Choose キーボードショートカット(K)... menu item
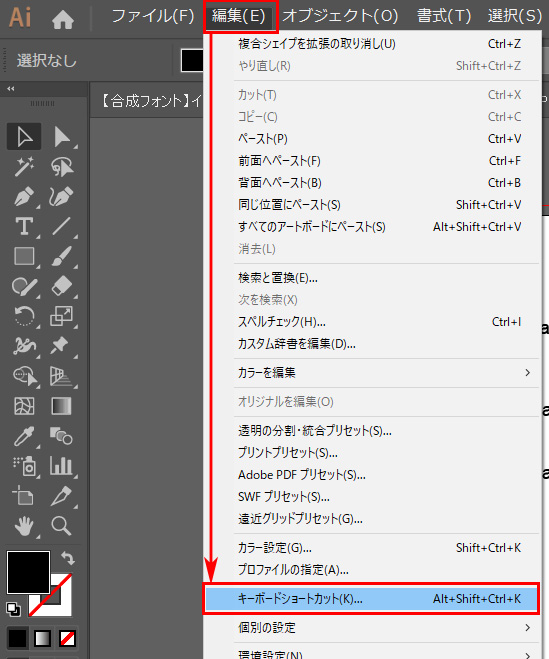The height and width of the screenshot is (659, 549). (371, 598)
